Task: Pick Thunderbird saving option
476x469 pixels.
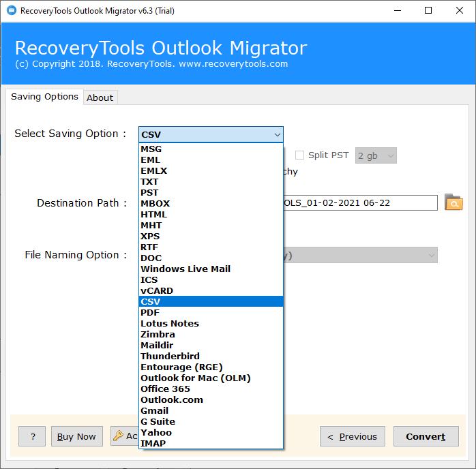Action: click(211, 356)
